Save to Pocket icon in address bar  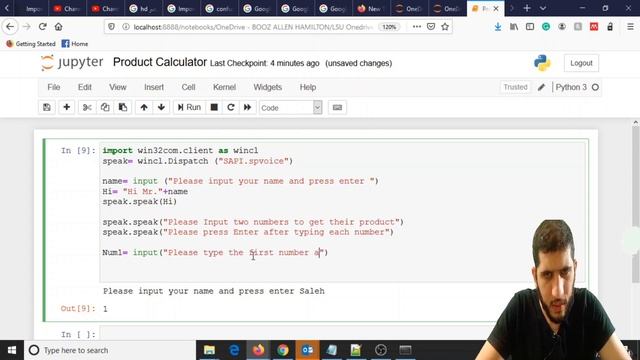pos(431,27)
